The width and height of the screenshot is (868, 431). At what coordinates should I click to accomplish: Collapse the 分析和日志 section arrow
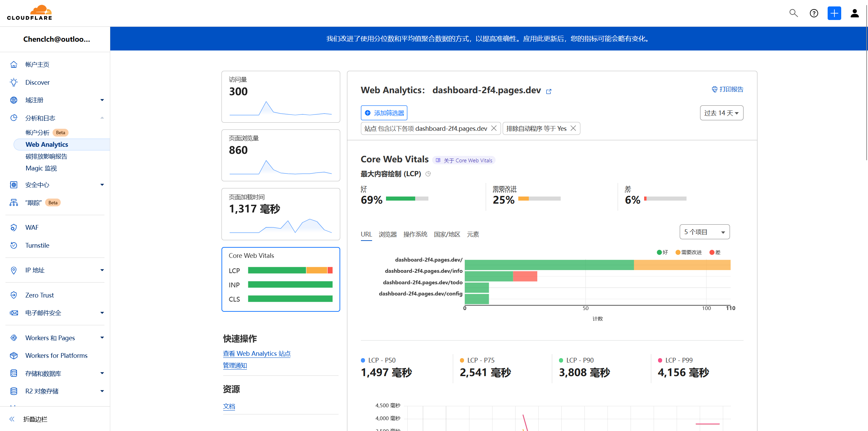102,118
